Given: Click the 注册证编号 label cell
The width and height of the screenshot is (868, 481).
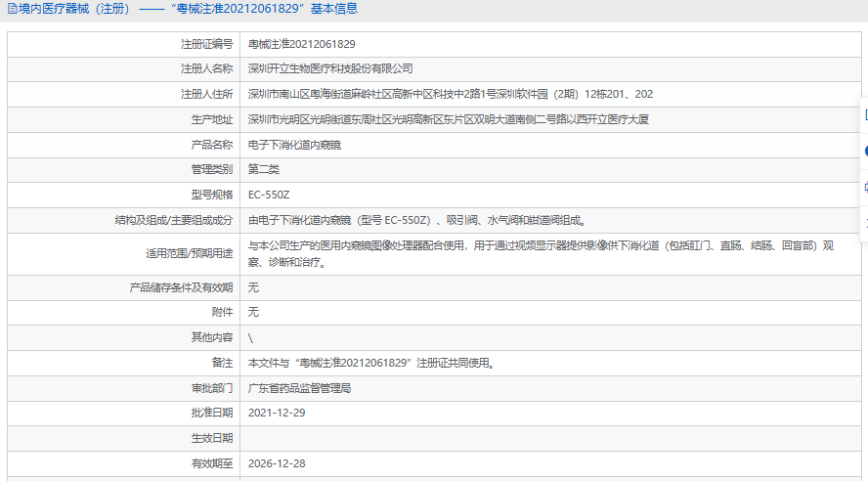Looking at the screenshot, I should pyautogui.click(x=123, y=44).
